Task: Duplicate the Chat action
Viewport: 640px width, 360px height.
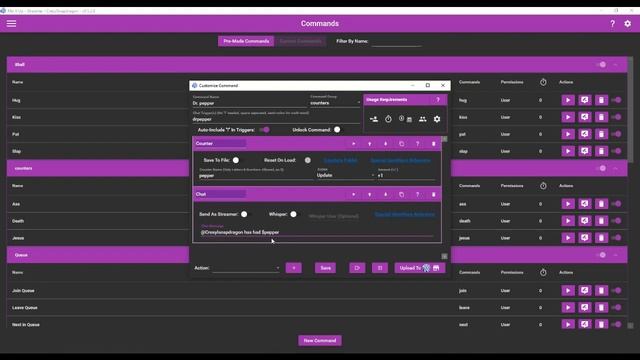Action: (401, 195)
